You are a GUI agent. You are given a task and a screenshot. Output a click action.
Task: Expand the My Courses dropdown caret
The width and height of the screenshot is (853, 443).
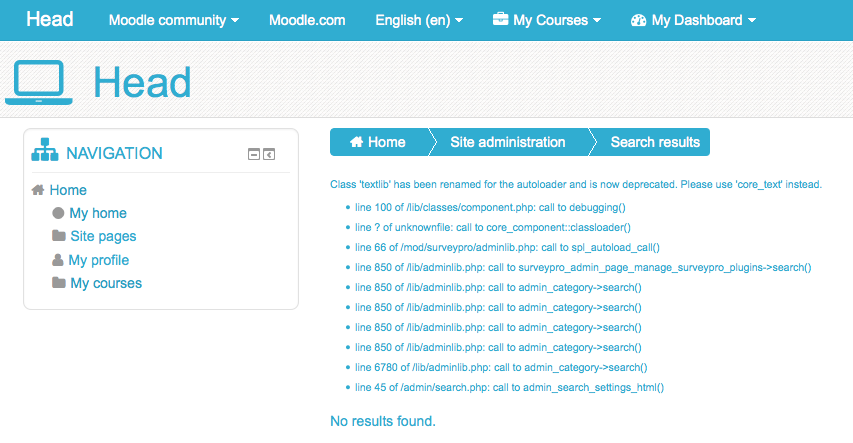pos(597,20)
